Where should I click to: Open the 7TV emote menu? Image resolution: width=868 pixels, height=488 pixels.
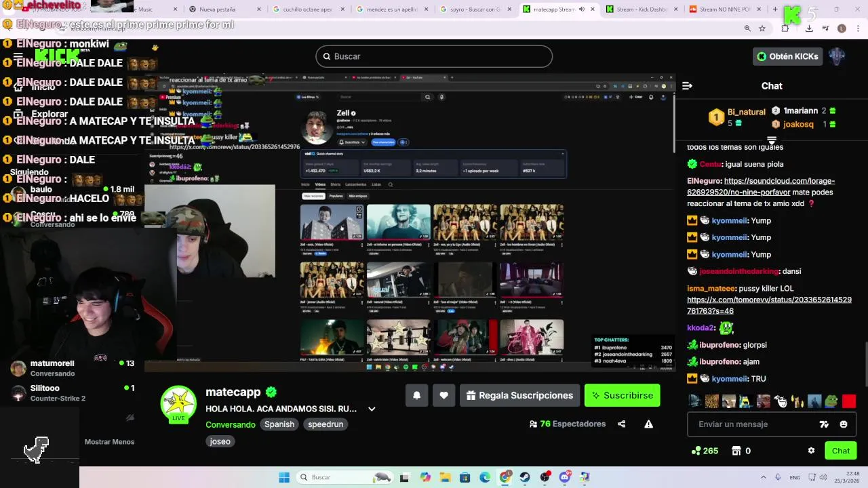(x=824, y=424)
